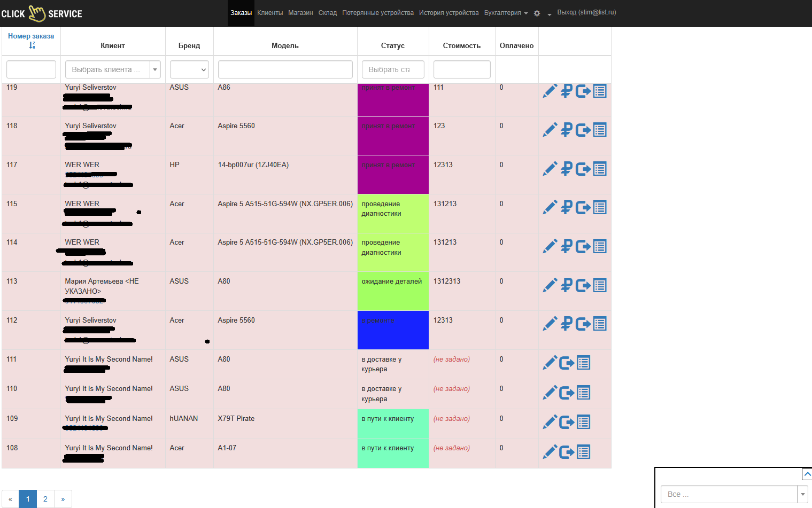Expand the Выбрать клиента dropdown arrow
The image size is (812, 508).
(156, 69)
